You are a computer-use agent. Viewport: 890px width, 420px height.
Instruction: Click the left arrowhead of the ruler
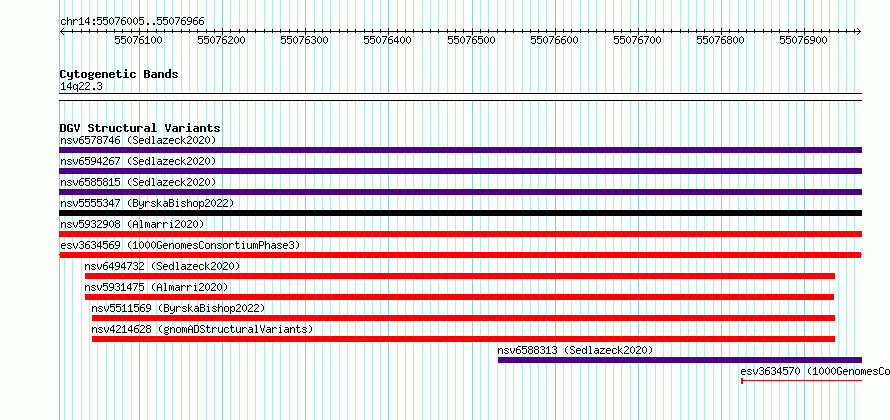click(62, 32)
